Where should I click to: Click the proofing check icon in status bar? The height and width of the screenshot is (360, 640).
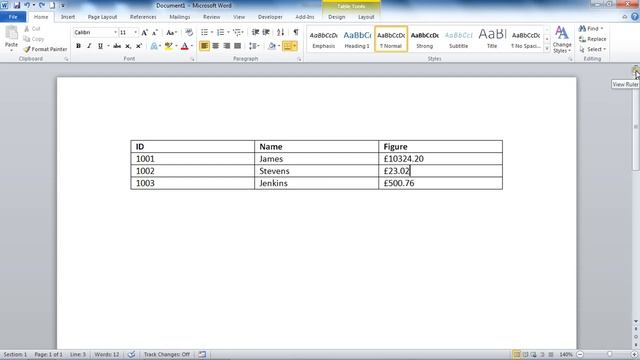pyautogui.click(x=131, y=354)
